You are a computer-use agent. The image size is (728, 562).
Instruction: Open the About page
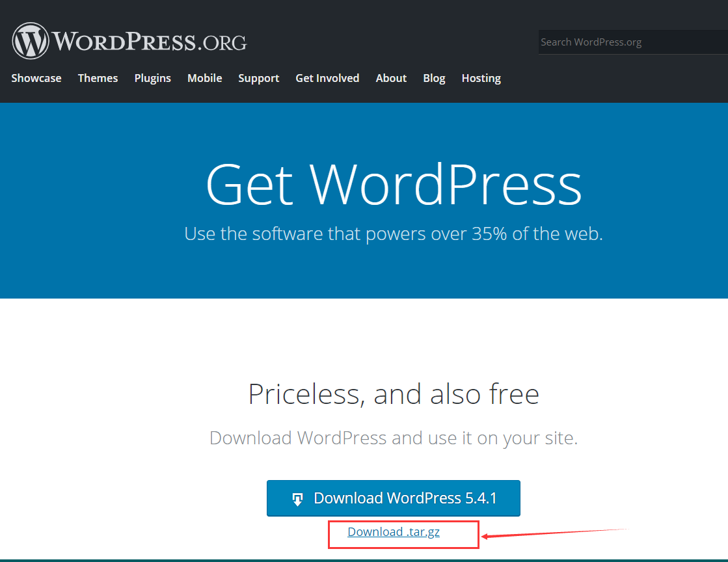[x=392, y=78]
